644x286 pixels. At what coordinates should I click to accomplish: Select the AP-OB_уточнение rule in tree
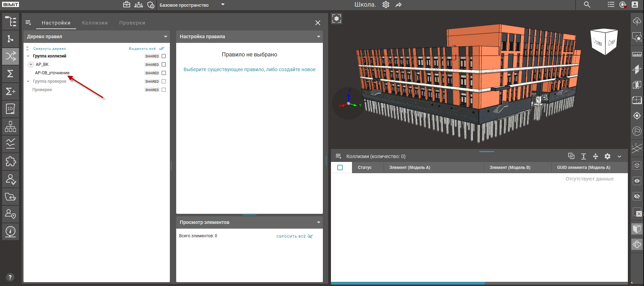click(52, 73)
